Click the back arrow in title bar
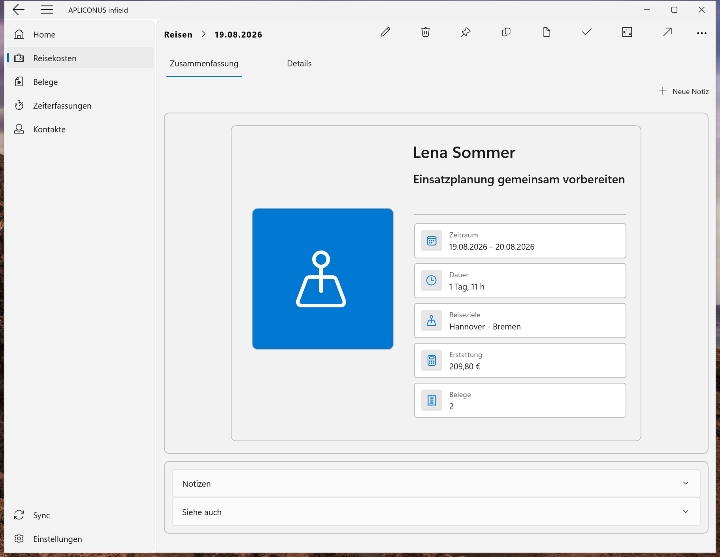Image resolution: width=720 pixels, height=557 pixels. [18, 9]
